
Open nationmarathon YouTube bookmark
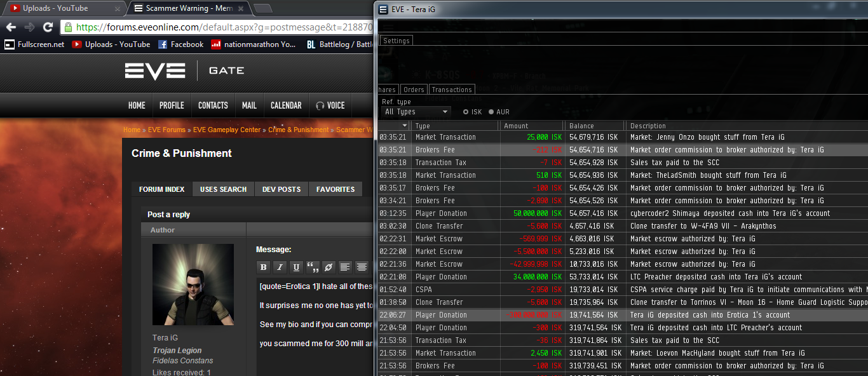click(x=254, y=44)
